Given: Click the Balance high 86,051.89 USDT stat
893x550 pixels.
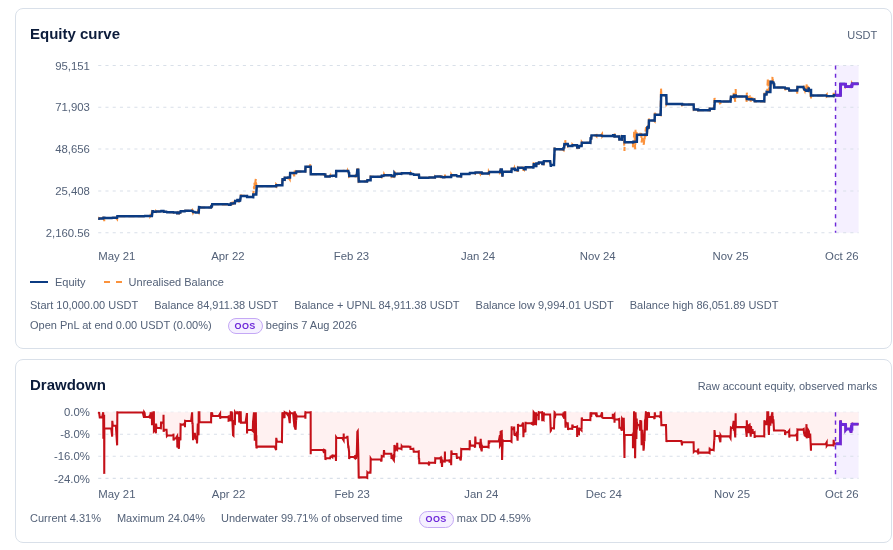Looking at the screenshot, I should coord(703,305).
